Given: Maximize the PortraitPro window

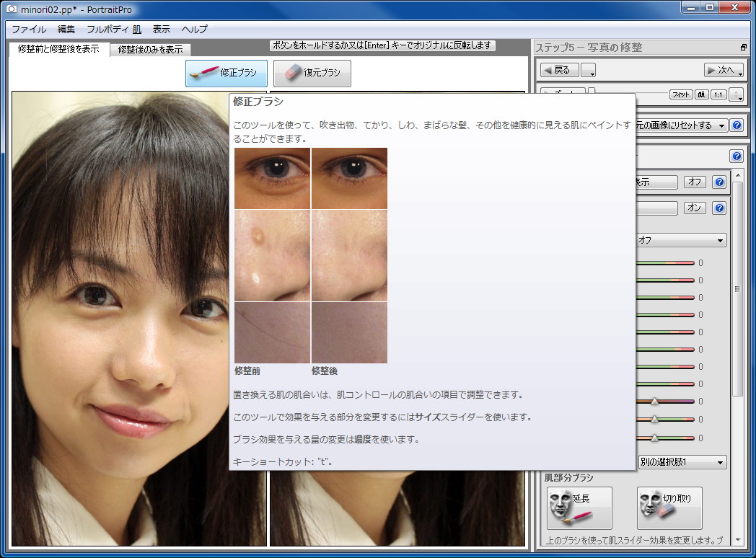Looking at the screenshot, I should point(710,7).
